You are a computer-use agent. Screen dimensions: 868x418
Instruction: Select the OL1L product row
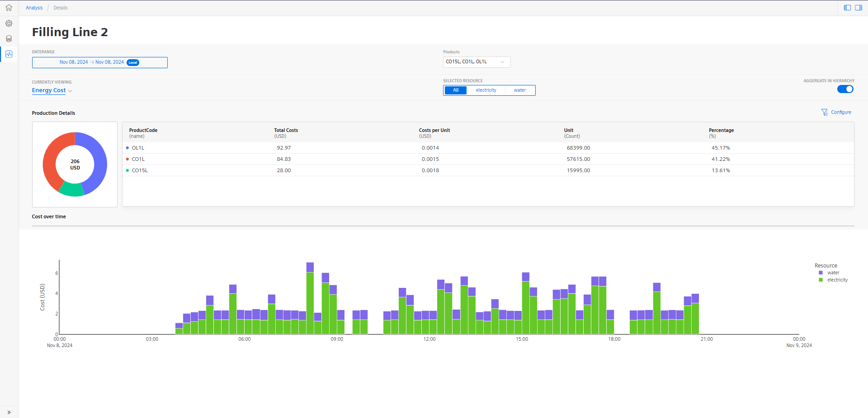tap(488, 148)
